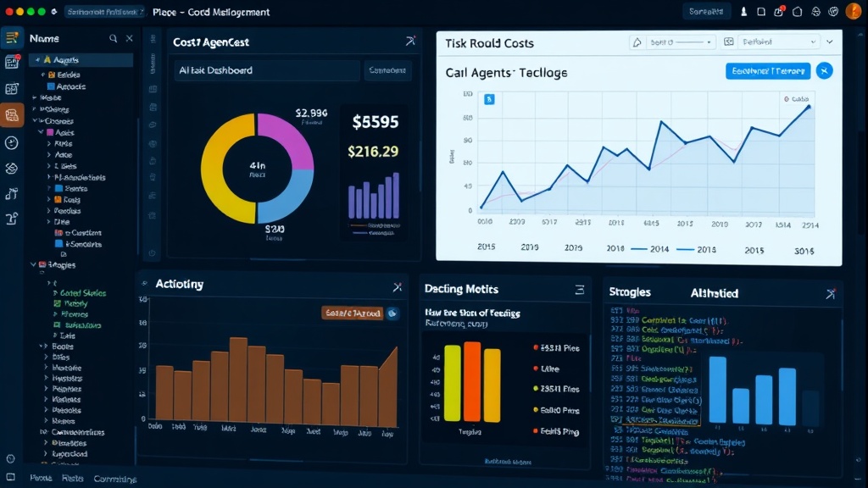Switch to the Alihatied tab
Image resolution: width=868 pixels, height=488 pixels.
coord(714,293)
